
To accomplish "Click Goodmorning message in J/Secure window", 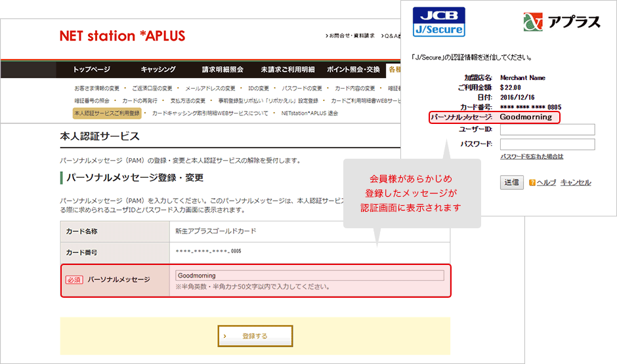I will click(526, 117).
